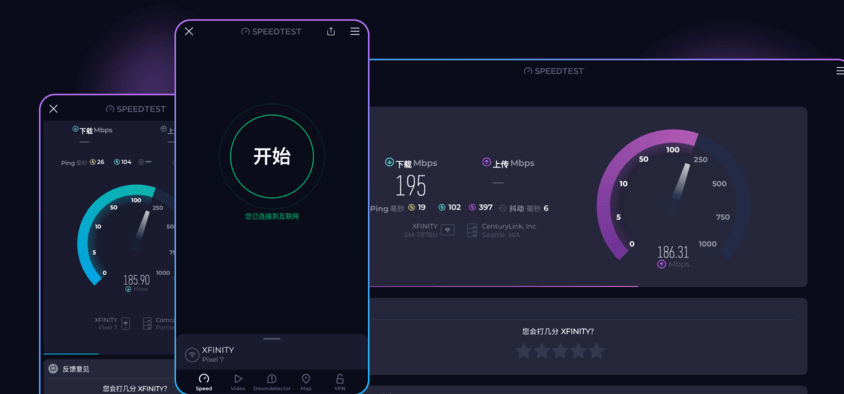Image resolution: width=844 pixels, height=394 pixels.
Task: Click the server icon beside CenturyLink, Inc
Action: click(472, 230)
